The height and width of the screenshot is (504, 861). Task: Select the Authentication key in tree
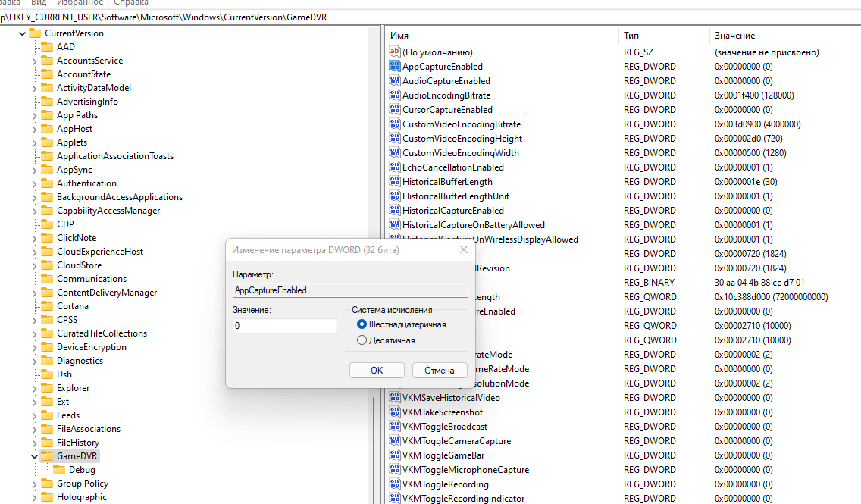point(86,183)
